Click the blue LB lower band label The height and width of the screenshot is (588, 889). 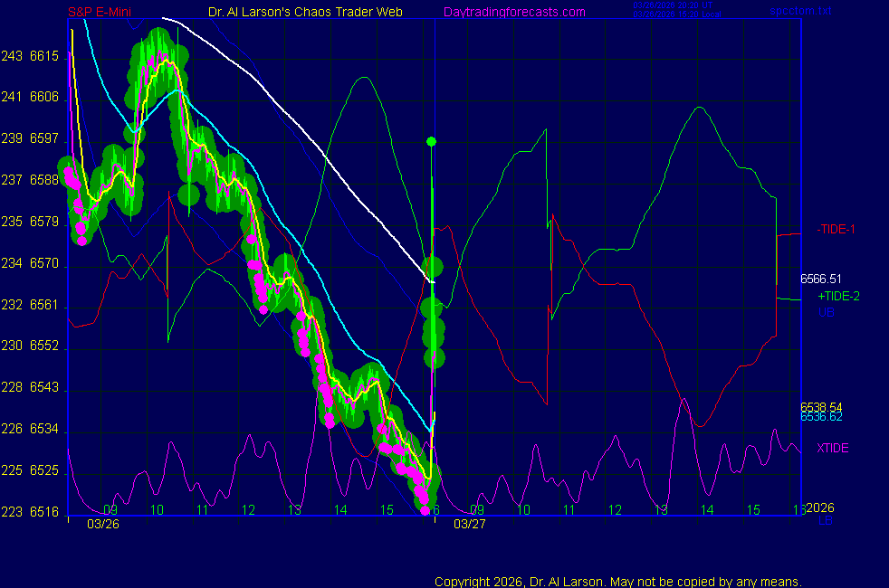[826, 521]
